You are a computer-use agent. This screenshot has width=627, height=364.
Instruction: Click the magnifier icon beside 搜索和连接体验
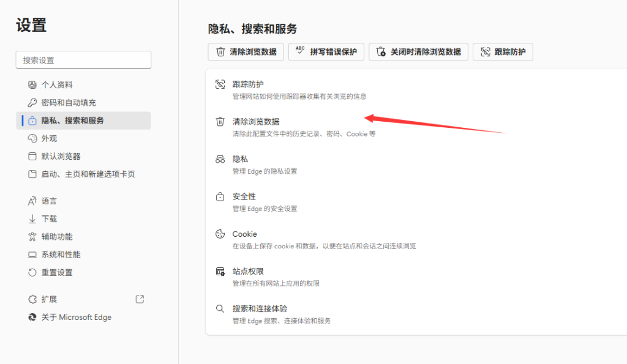click(x=220, y=309)
